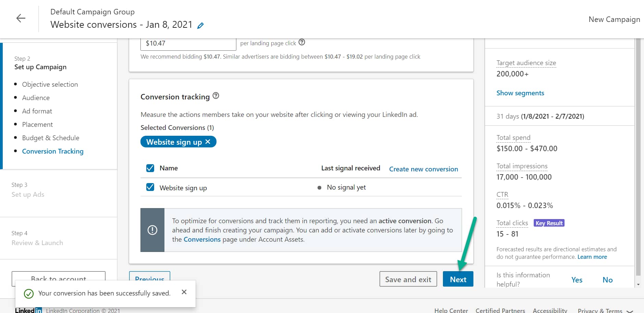
Task: Click Save and exit button
Action: tap(408, 279)
